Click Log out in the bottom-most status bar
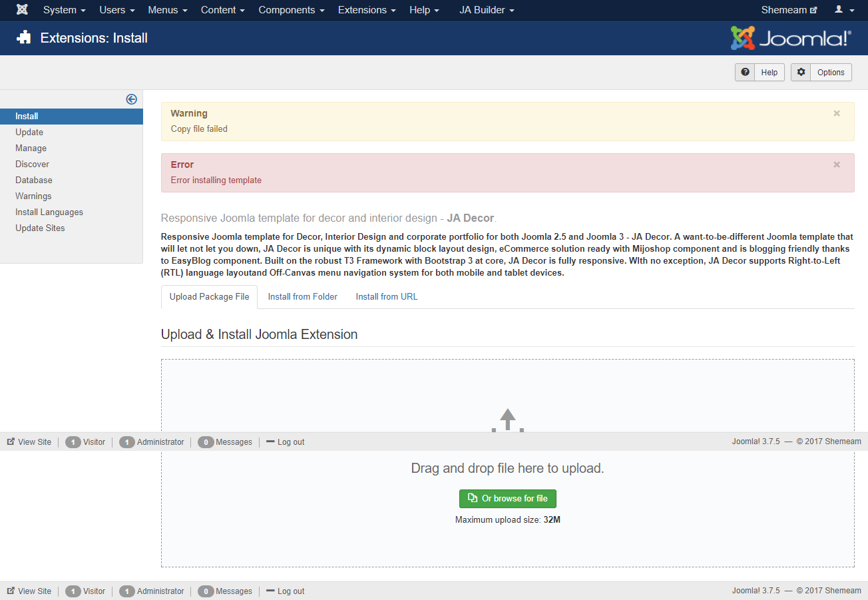This screenshot has width=868, height=600. [x=286, y=591]
